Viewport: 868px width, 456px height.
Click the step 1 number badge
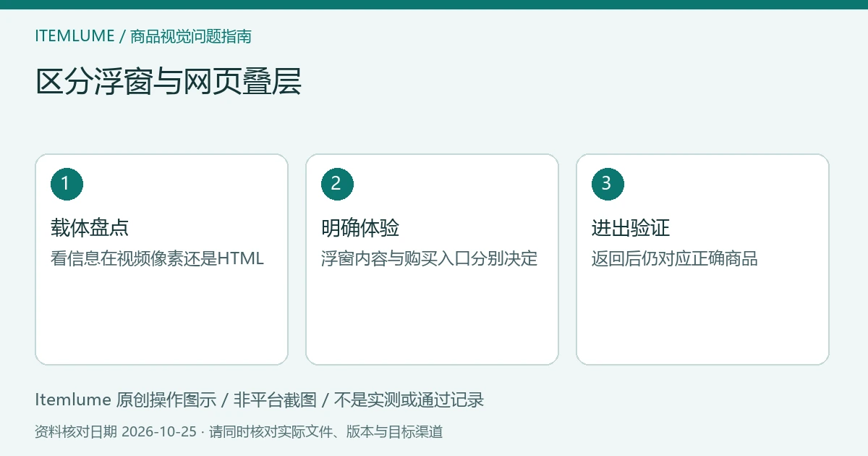(x=67, y=184)
